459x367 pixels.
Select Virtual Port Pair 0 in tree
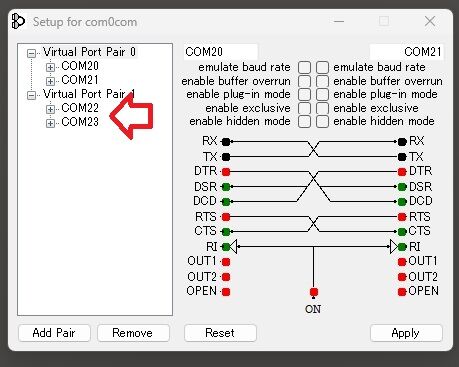(89, 52)
